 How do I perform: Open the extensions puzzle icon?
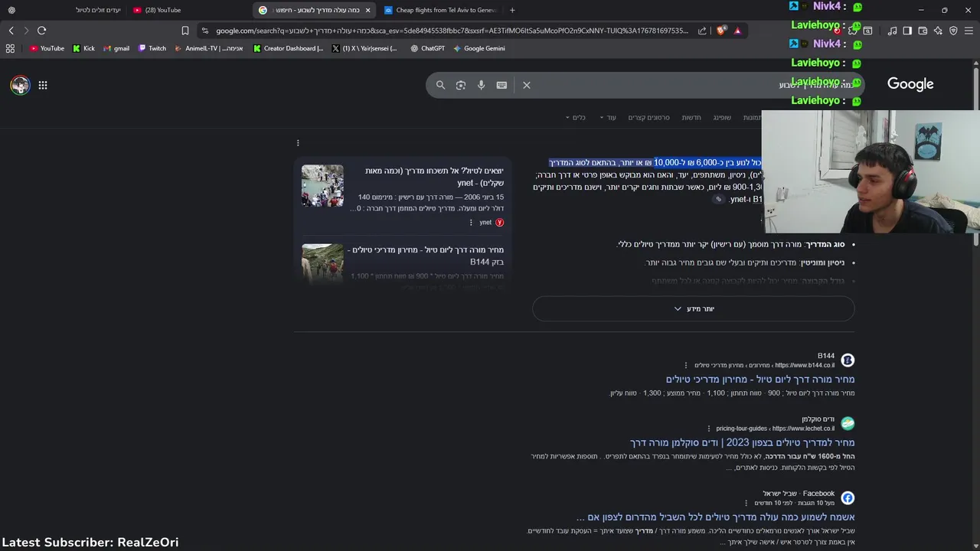[x=852, y=31]
